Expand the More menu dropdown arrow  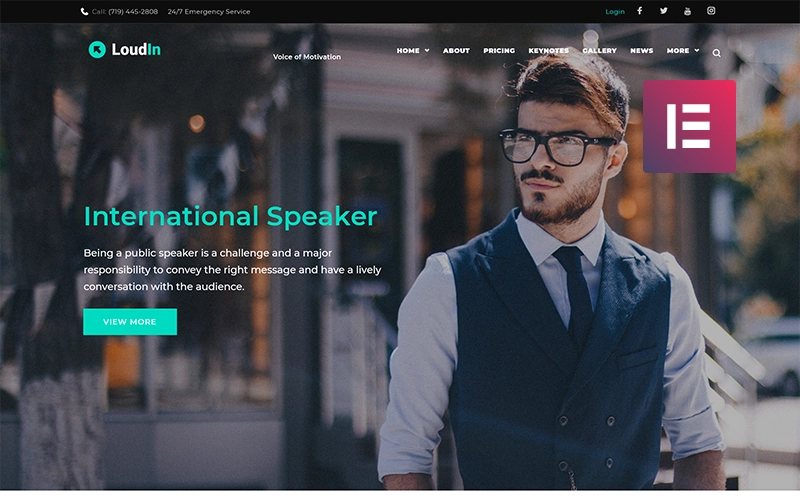click(x=696, y=51)
